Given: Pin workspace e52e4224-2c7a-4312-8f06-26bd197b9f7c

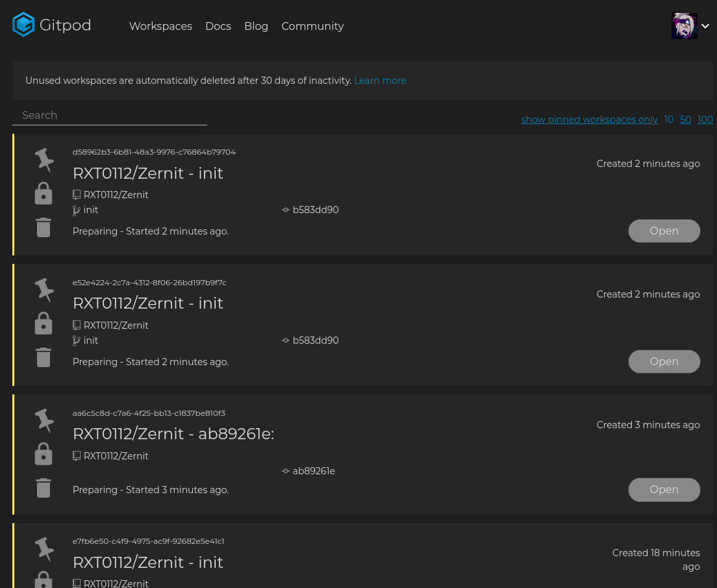Looking at the screenshot, I should (x=44, y=290).
